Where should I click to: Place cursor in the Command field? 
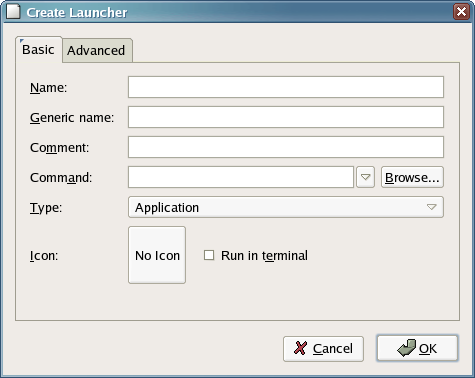point(241,177)
